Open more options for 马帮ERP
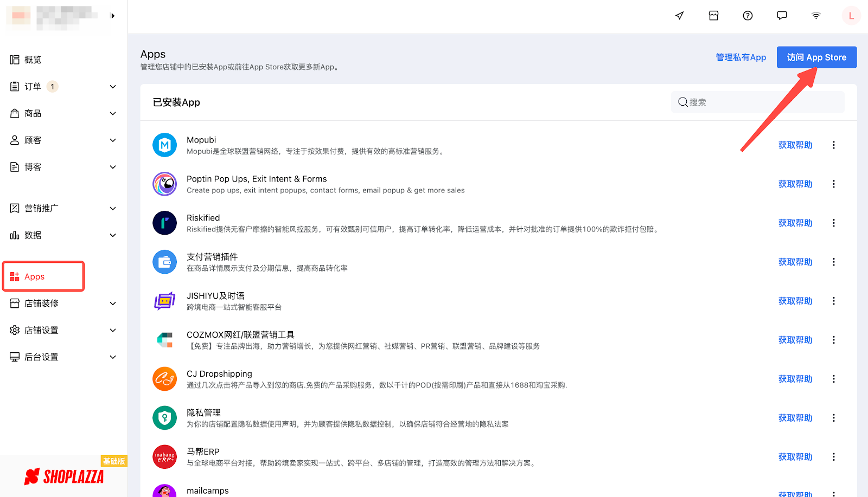Image resolution: width=868 pixels, height=497 pixels. pos(834,457)
